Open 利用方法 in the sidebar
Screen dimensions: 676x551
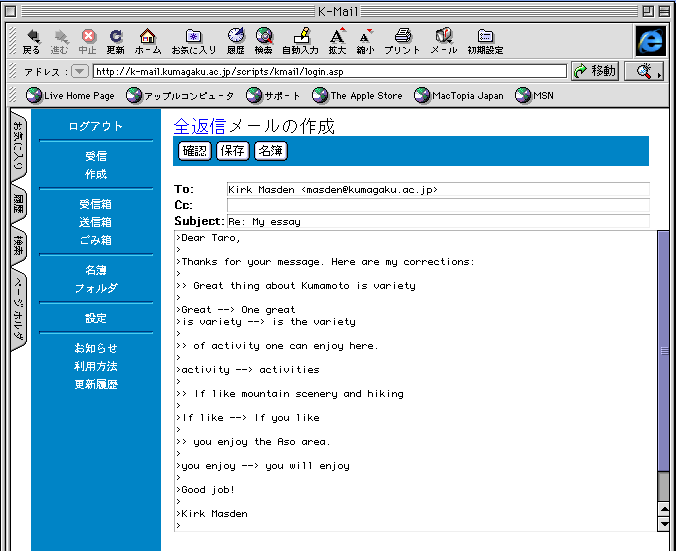[96, 366]
